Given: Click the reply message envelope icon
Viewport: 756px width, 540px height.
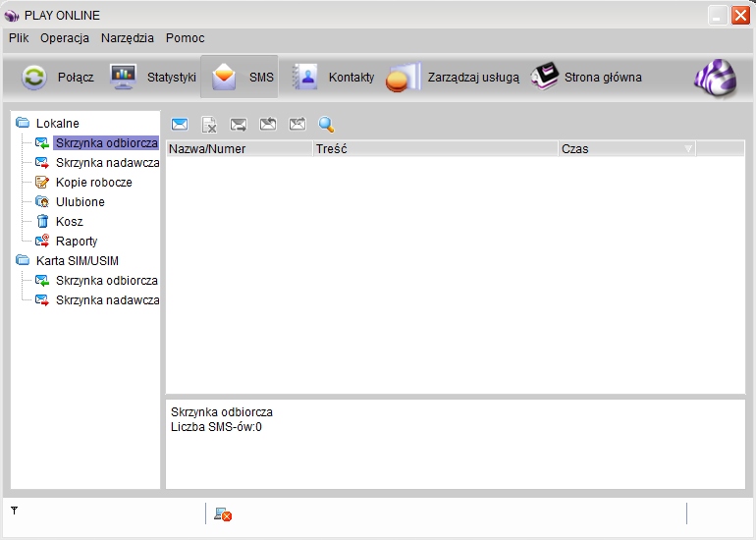Looking at the screenshot, I should pos(268,125).
